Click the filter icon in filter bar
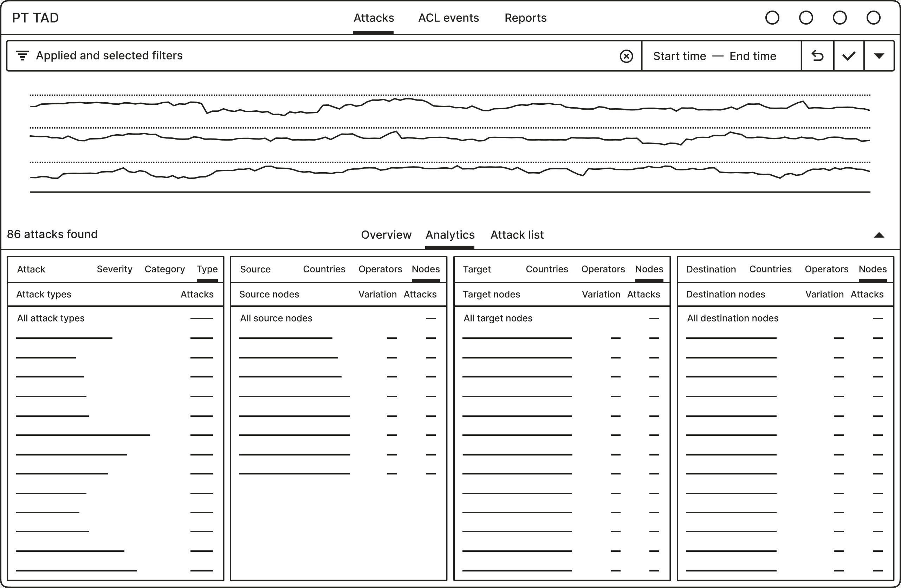901x588 pixels. 22,56
